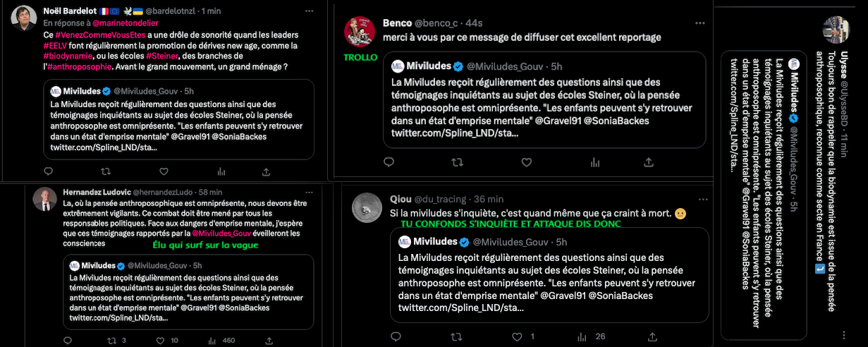The width and height of the screenshot is (868, 347).
Task: Reply to Hernandez Ludovic's tweet
Action: coord(68,341)
